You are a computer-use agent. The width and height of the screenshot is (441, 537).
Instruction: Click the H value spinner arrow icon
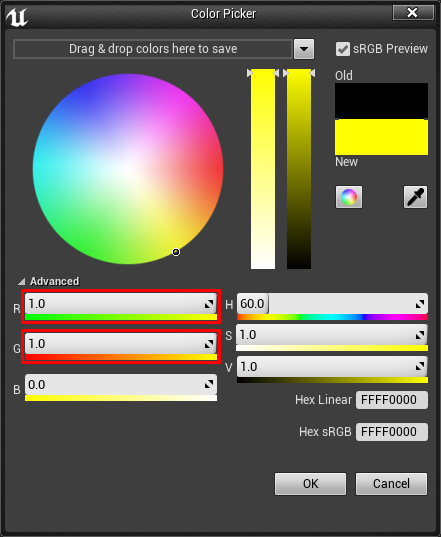(x=420, y=304)
